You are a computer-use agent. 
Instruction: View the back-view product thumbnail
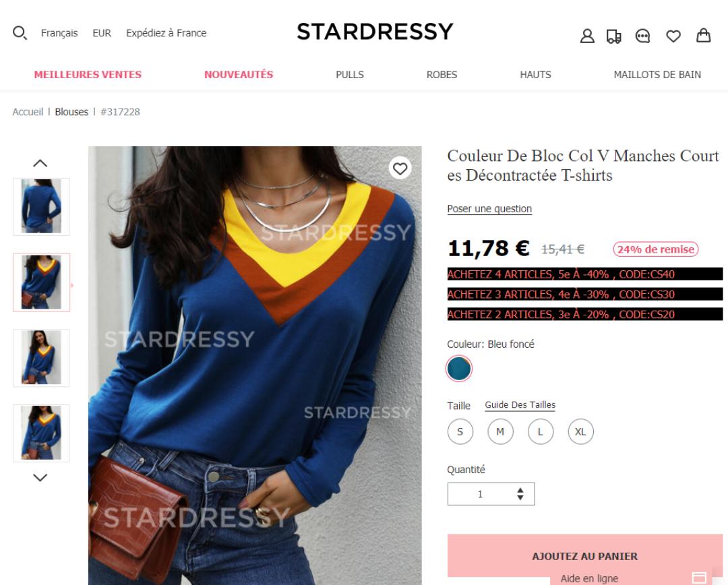point(41,206)
